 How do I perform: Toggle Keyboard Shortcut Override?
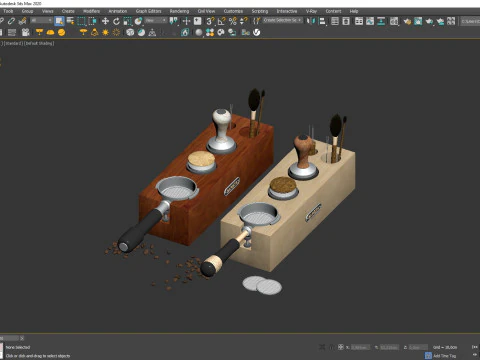[197, 21]
